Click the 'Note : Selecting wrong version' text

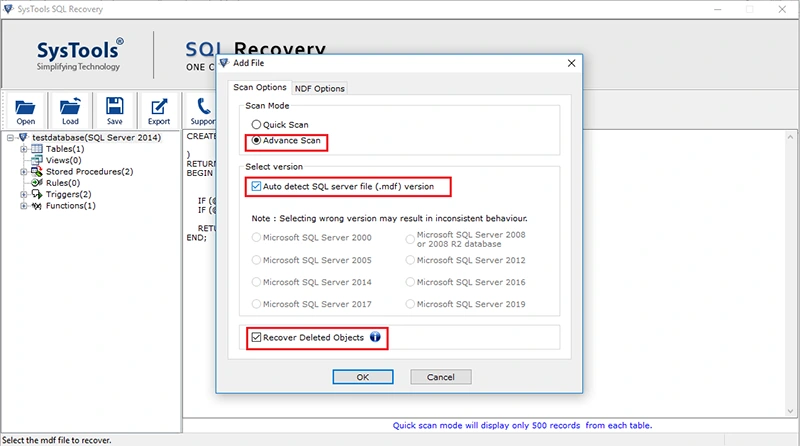click(389, 218)
